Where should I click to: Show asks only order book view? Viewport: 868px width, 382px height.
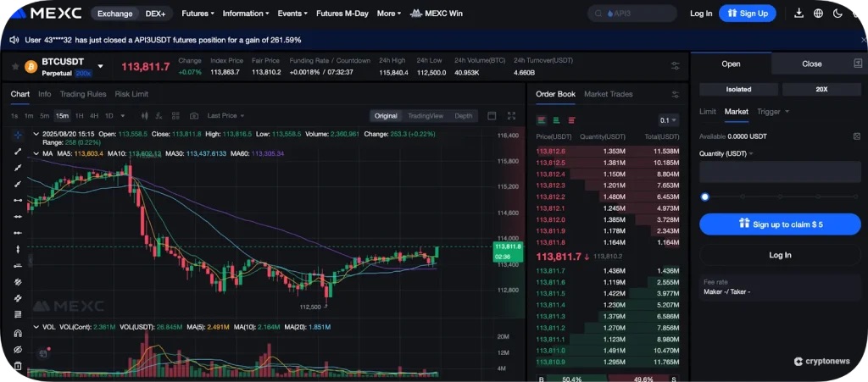point(571,120)
